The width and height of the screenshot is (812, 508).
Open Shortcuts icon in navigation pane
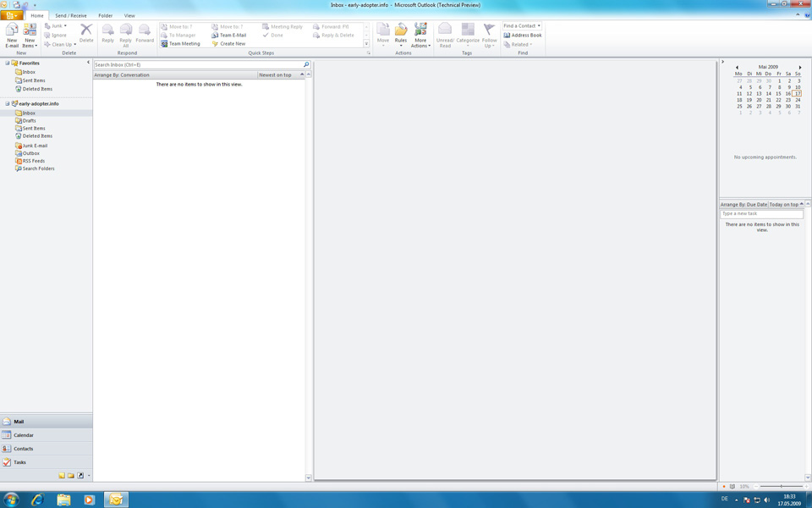pyautogui.click(x=80, y=475)
